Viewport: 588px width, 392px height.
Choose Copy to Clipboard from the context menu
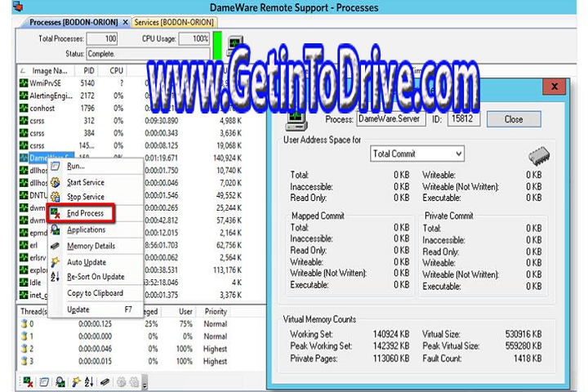(96, 293)
